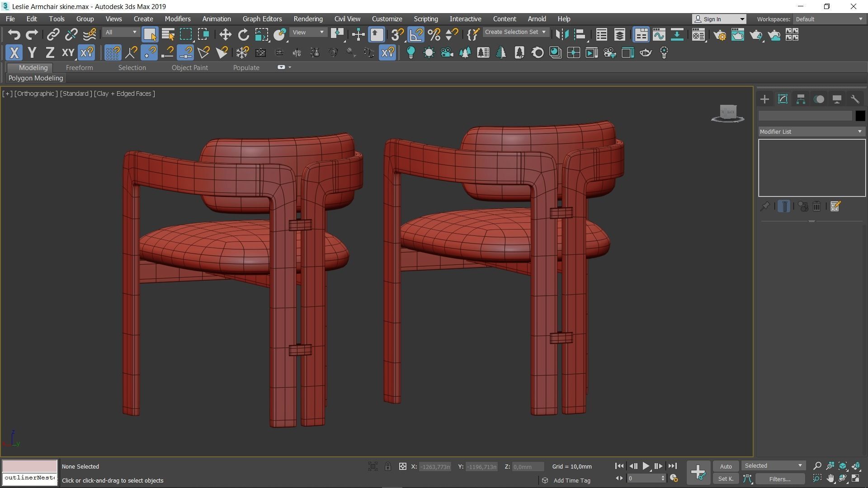Image resolution: width=868 pixels, height=488 pixels.
Task: Open Select by Name dialog
Action: [x=168, y=34]
